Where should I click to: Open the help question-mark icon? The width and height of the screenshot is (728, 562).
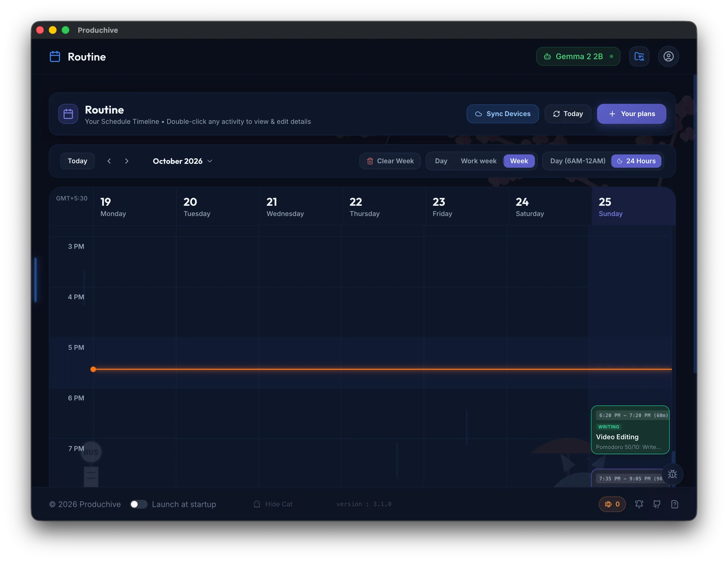point(675,504)
